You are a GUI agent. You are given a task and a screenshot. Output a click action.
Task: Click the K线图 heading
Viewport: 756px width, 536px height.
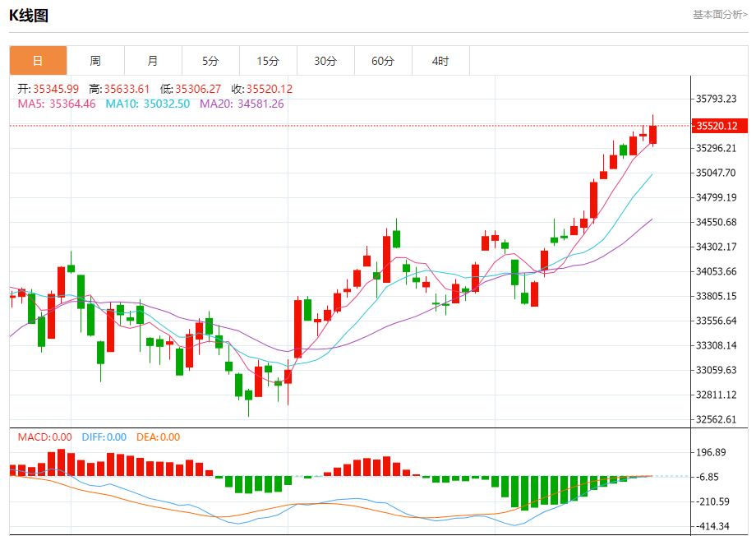[29, 16]
